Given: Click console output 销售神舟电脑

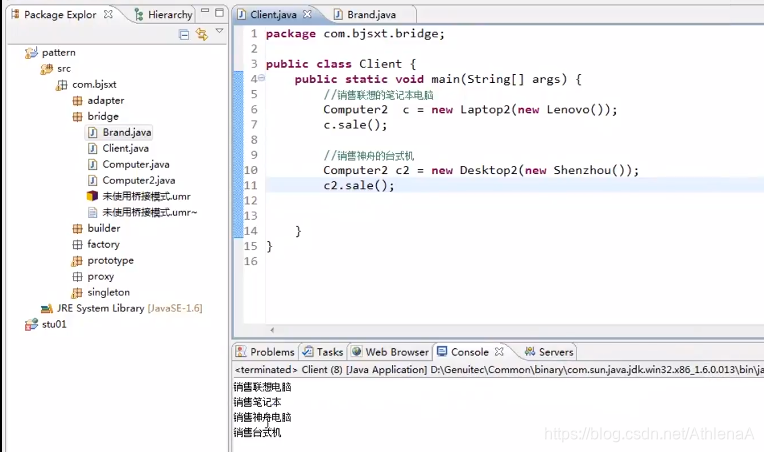Looking at the screenshot, I should [263, 417].
